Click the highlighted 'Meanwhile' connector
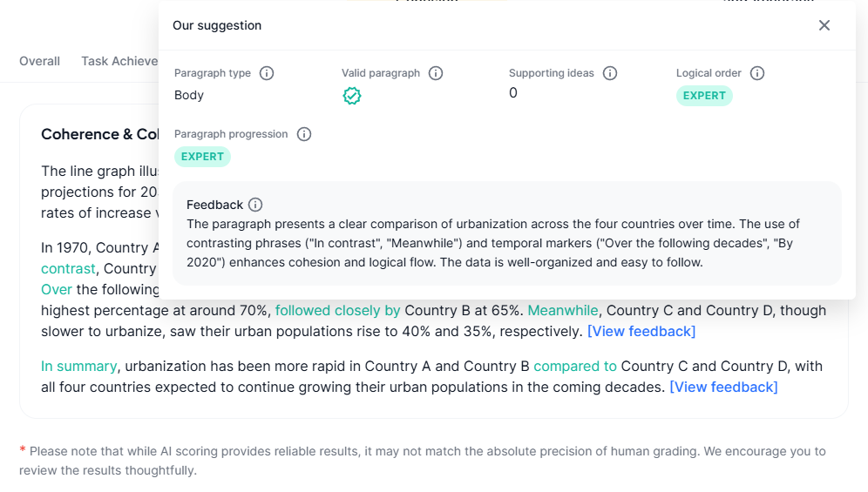 tap(562, 311)
